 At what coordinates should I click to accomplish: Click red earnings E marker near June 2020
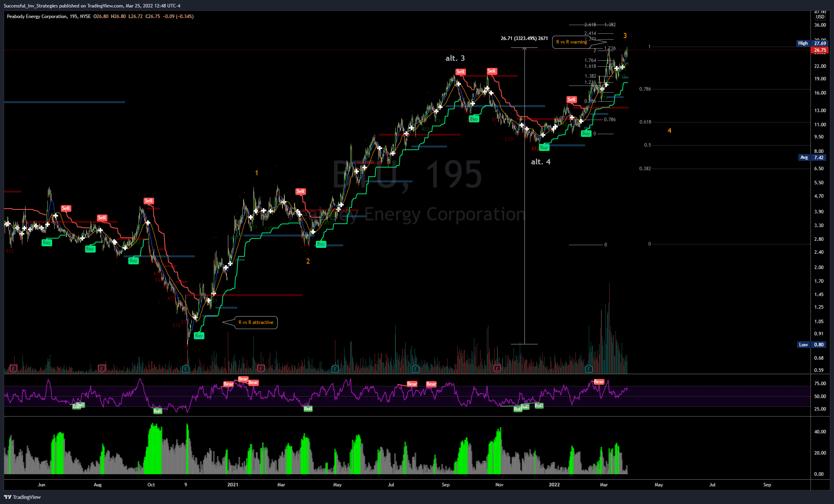click(x=14, y=369)
